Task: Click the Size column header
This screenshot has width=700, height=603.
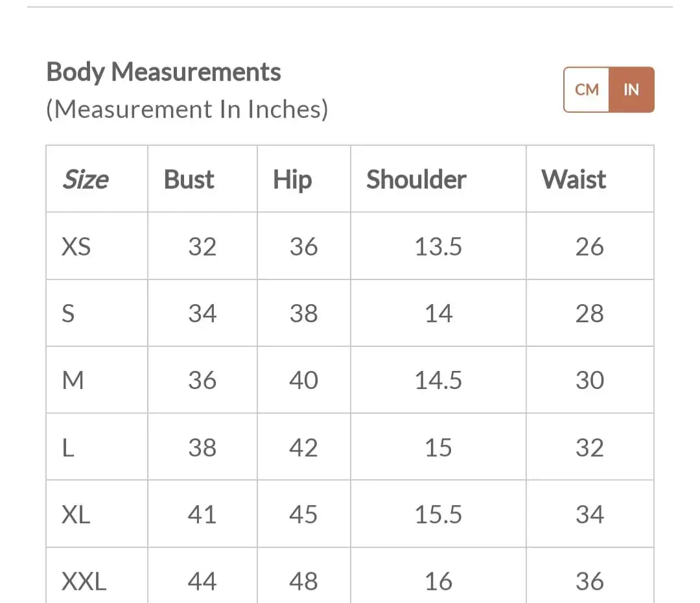Action: 86,180
